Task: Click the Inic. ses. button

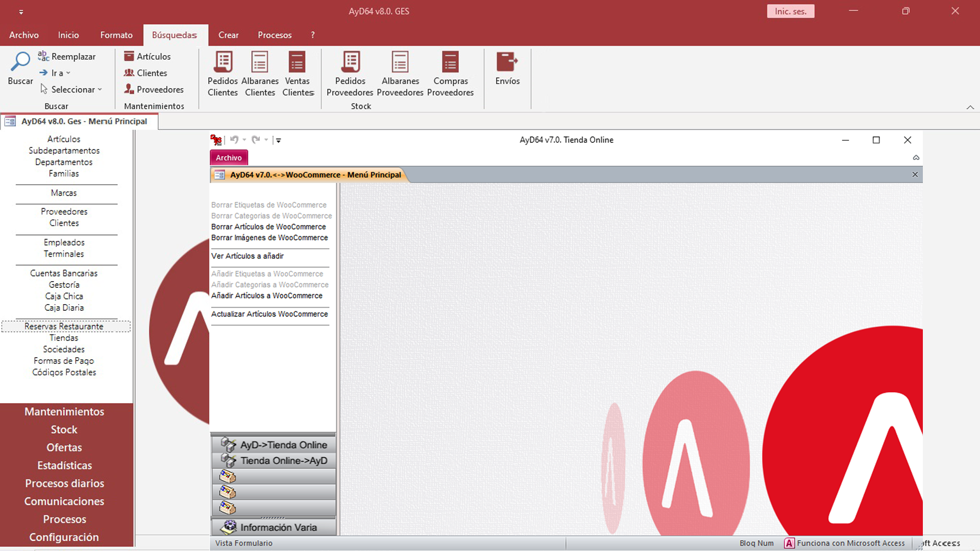Action: [791, 11]
